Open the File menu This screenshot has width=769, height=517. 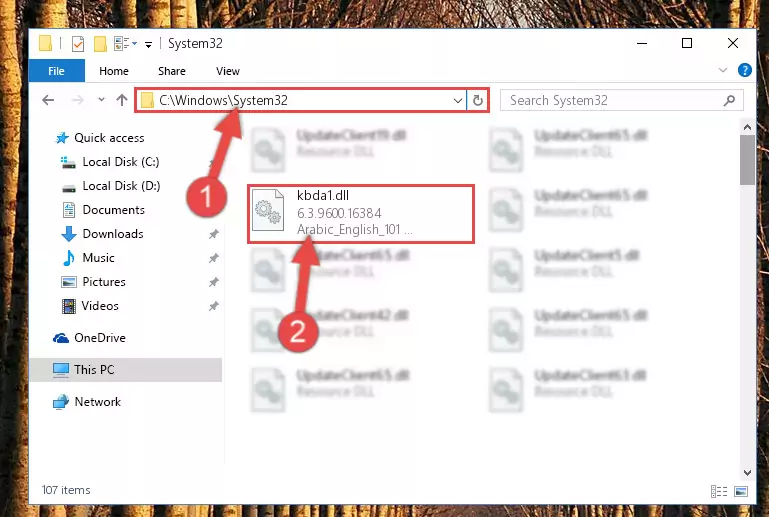tap(56, 71)
